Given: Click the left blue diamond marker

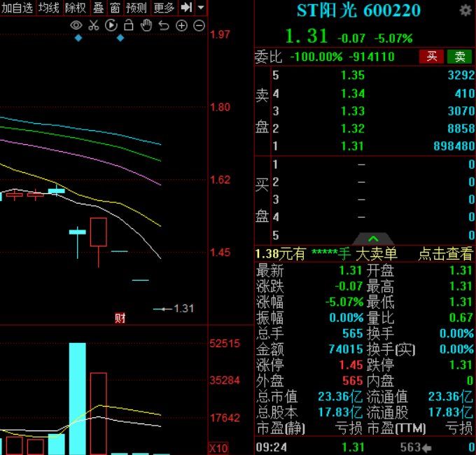Looking at the screenshot, I should click(78, 38).
